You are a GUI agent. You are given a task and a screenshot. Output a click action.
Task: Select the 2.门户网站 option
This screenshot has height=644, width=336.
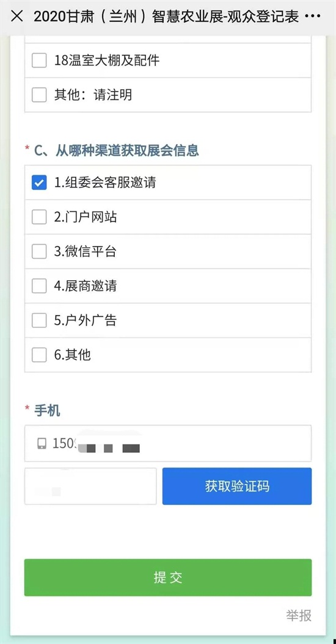click(x=39, y=217)
